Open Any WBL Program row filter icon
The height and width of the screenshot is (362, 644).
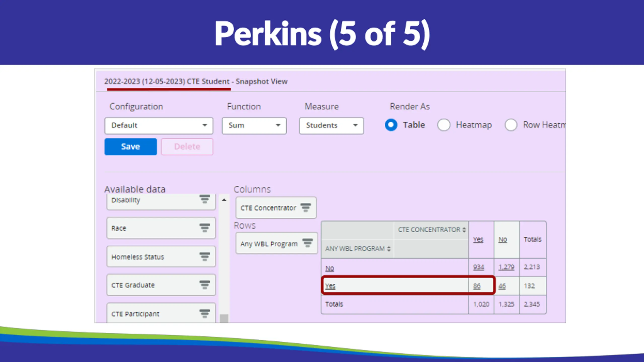tap(307, 243)
